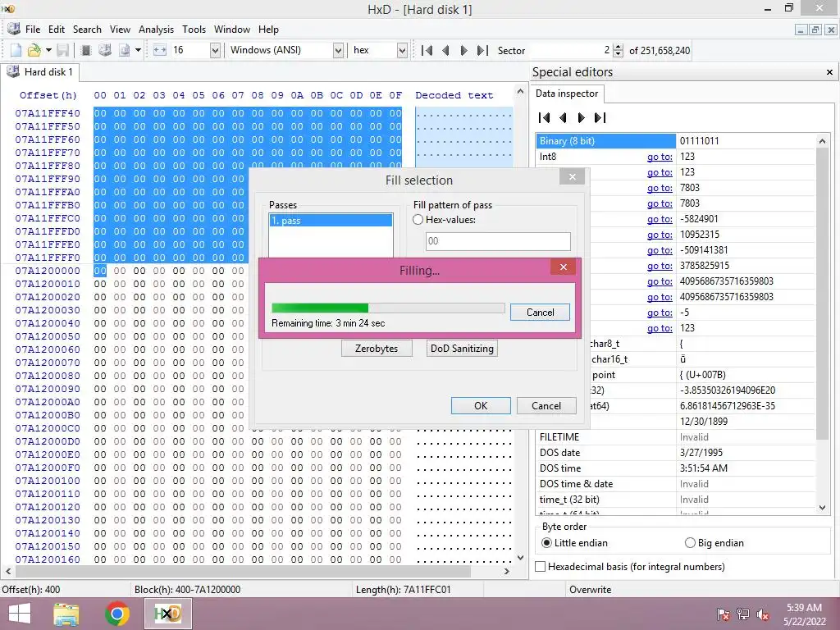Click HxD application icon left of File menu

point(14,29)
